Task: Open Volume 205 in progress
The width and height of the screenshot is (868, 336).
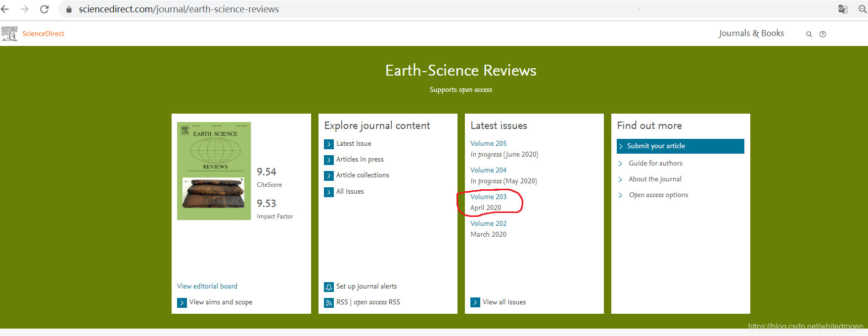Action: pyautogui.click(x=488, y=143)
